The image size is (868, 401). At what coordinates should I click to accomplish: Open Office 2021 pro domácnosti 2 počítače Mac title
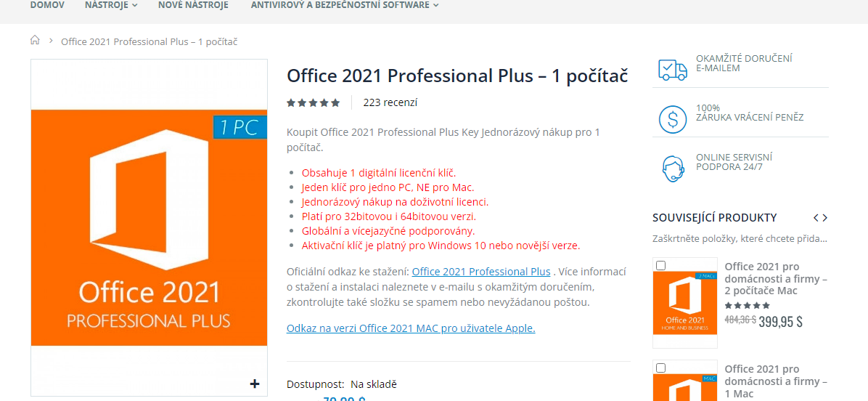point(776,279)
